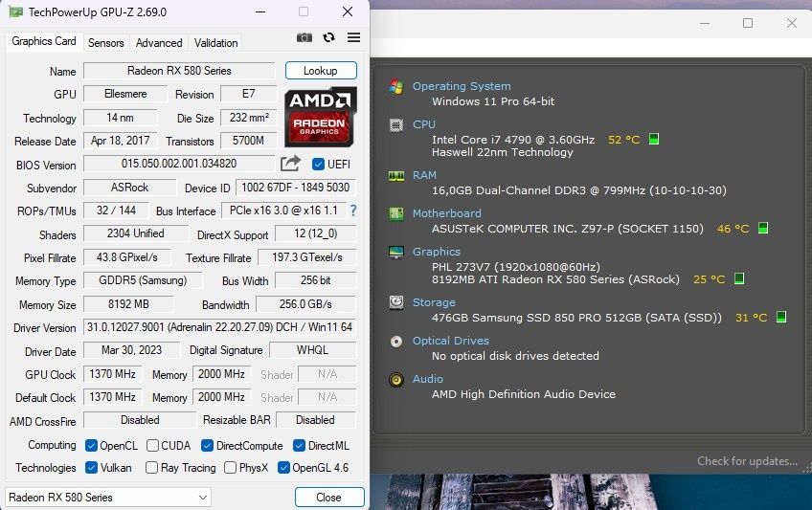Switch to the Graphics Card tab
This screenshot has width=812, height=510.
click(43, 41)
